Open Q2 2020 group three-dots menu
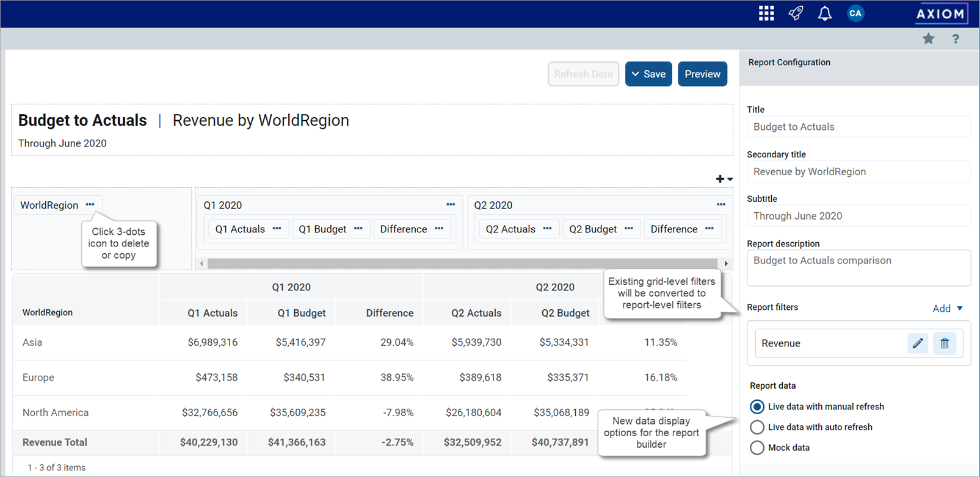Screen dimensions: 980x477 pyautogui.click(x=721, y=205)
